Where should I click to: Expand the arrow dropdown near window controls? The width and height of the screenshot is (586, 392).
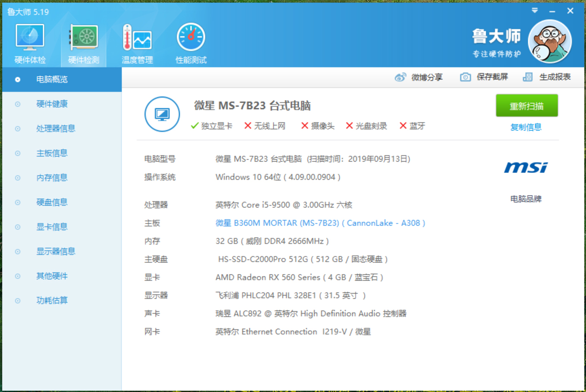pos(534,10)
